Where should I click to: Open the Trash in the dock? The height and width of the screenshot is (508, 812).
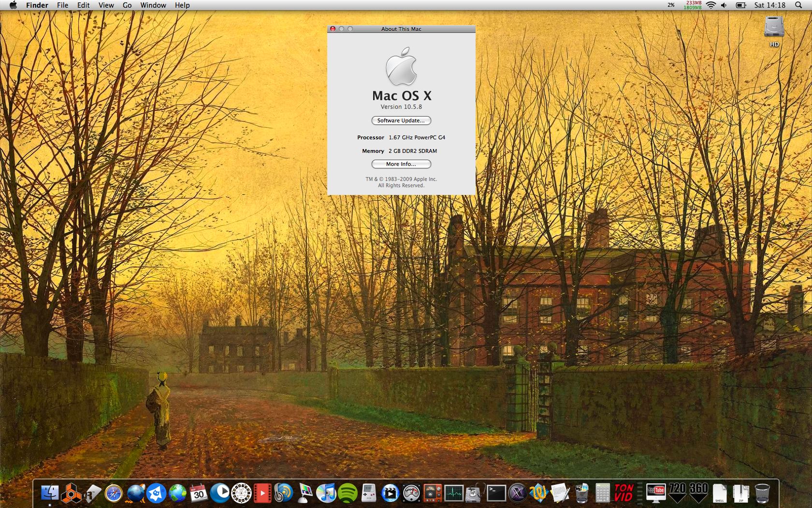tap(762, 493)
